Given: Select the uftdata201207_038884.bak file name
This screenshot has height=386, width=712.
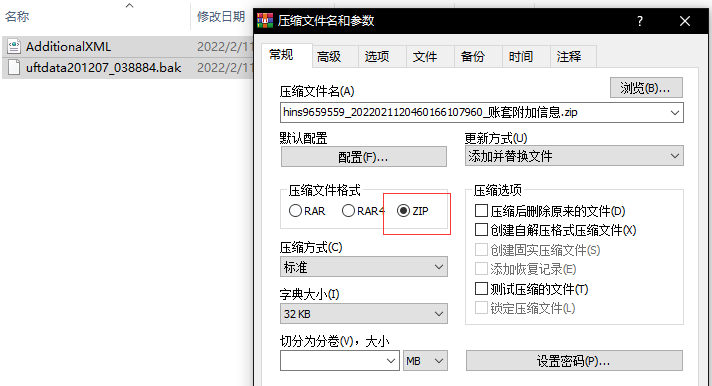Looking at the screenshot, I should (104, 67).
